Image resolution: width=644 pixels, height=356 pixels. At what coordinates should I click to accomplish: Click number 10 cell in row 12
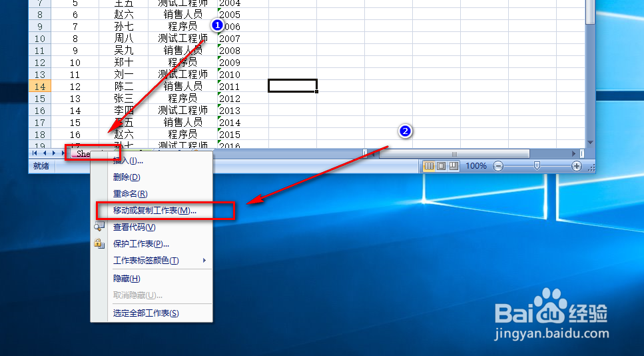[x=75, y=63]
